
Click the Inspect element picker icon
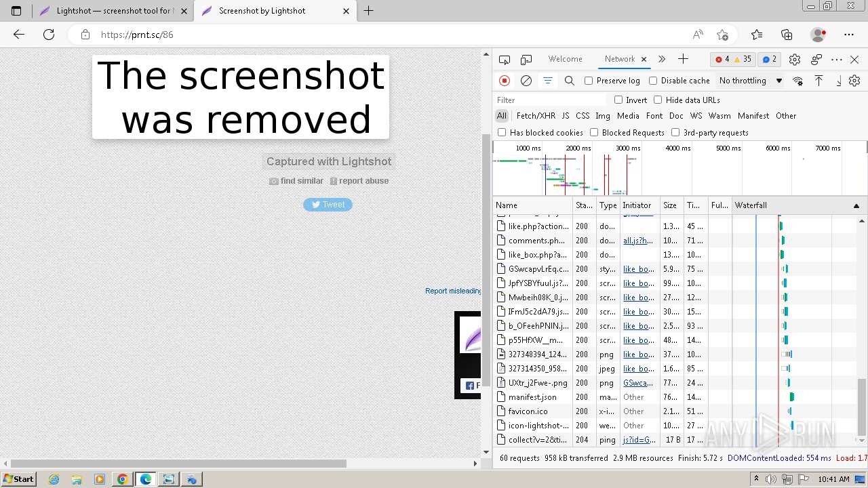[504, 60]
